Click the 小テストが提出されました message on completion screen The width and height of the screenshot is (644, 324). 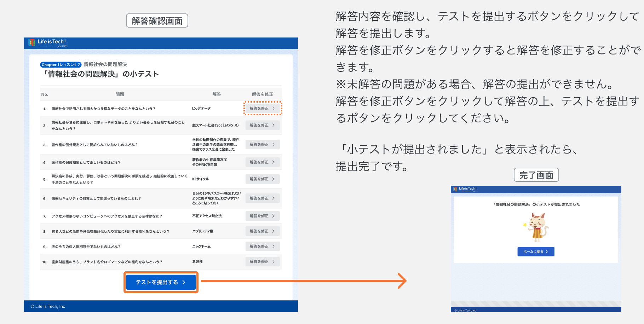(536, 204)
